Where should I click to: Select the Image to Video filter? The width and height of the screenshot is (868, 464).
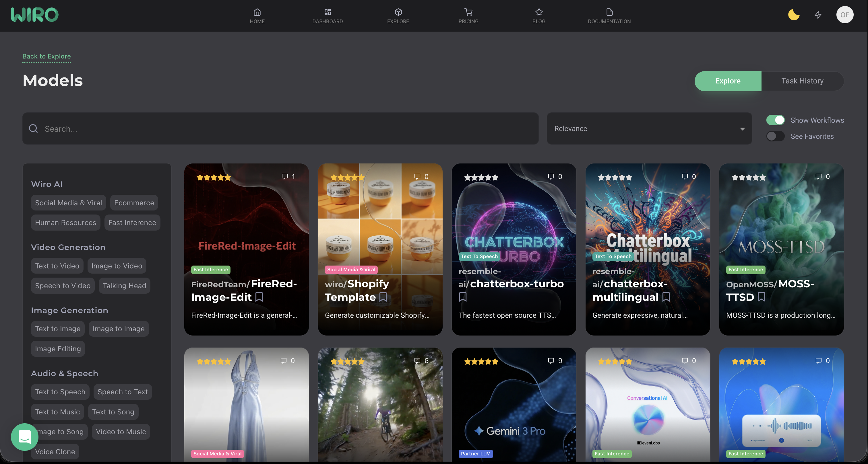coord(117,266)
